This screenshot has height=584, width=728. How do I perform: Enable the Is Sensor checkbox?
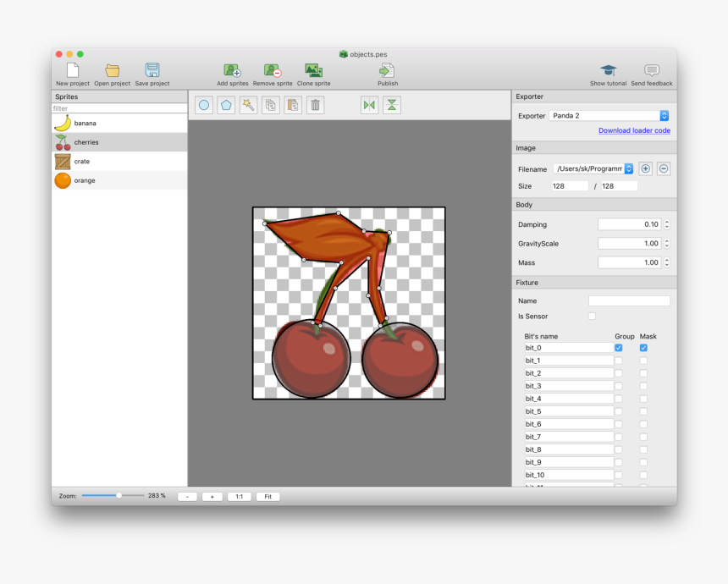(x=592, y=316)
